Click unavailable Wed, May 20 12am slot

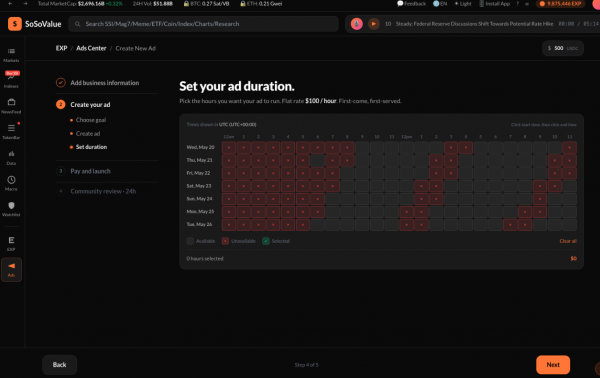(x=229, y=147)
